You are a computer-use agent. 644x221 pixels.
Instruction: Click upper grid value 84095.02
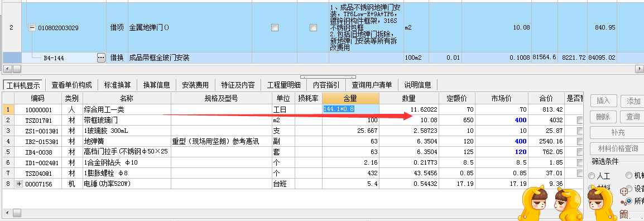(602, 58)
